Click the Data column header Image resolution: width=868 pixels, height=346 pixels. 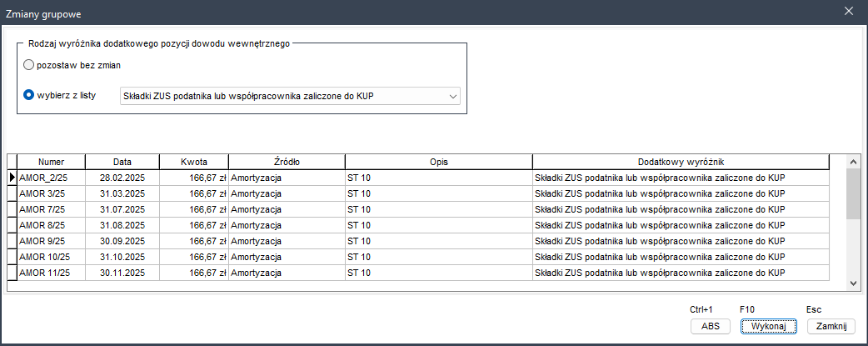pos(122,162)
